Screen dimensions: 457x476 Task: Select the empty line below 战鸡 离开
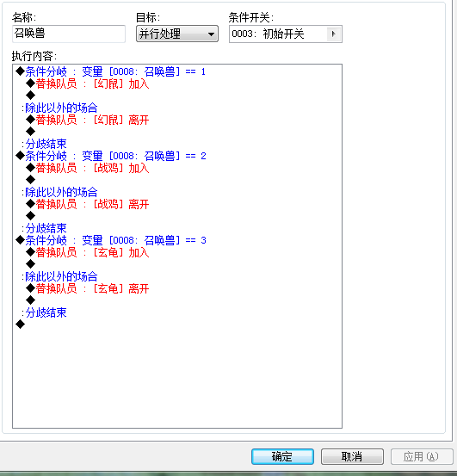(x=30, y=216)
